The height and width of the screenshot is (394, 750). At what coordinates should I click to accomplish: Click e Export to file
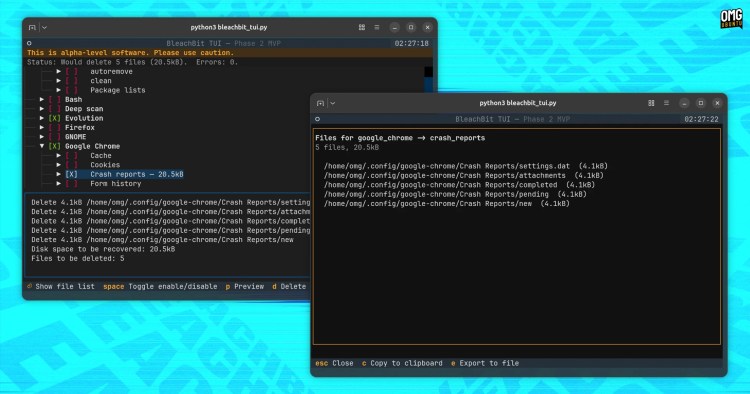pos(485,363)
